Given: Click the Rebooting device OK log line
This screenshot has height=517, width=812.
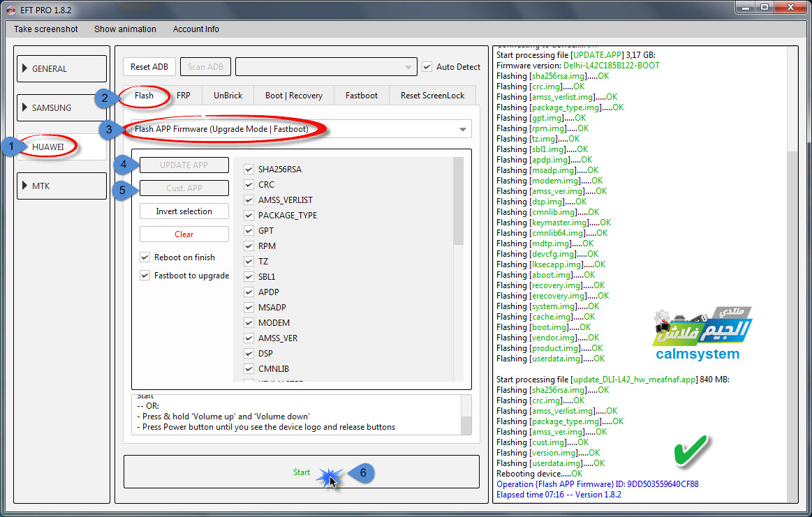Looking at the screenshot, I should (x=539, y=474).
